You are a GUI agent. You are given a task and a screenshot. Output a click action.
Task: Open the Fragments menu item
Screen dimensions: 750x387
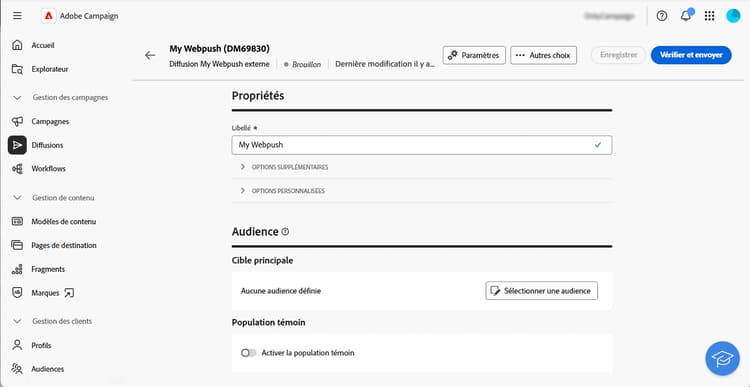[48, 269]
